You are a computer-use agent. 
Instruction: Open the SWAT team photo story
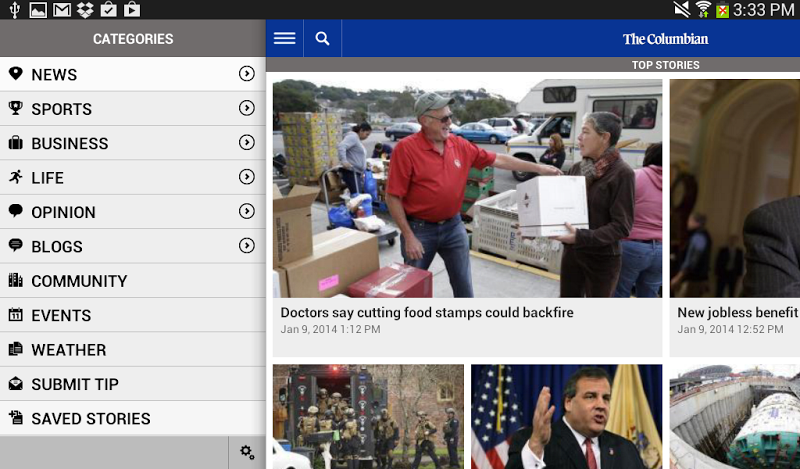(x=368, y=416)
